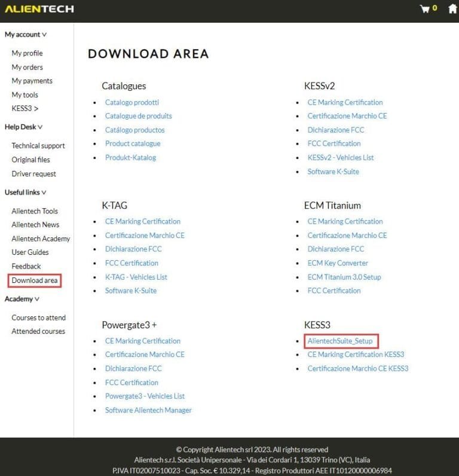Download Product catalogue

(133, 144)
